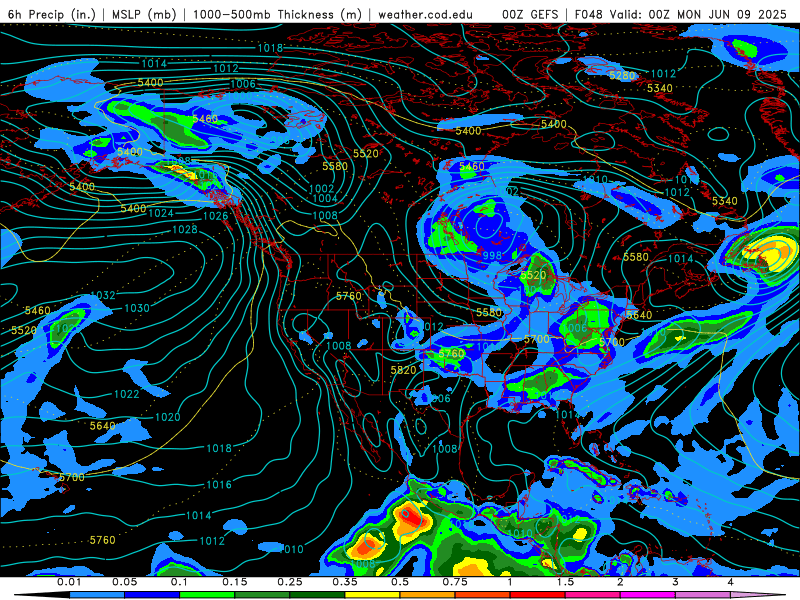Click the '0.35' legend value
This screenshot has height=600, width=800.
click(x=345, y=582)
